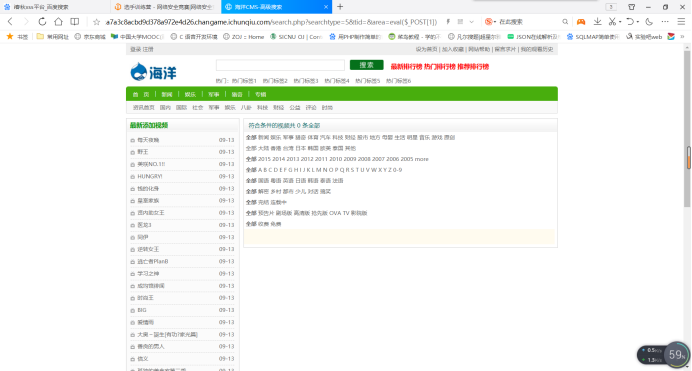Viewport: 692px width, 371px height.
Task: Expand the scissors tool dropdown arrow
Action: tap(620, 22)
